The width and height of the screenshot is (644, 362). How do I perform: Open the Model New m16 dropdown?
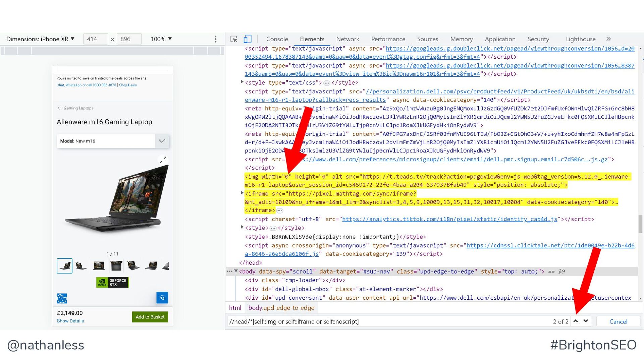[x=113, y=141]
